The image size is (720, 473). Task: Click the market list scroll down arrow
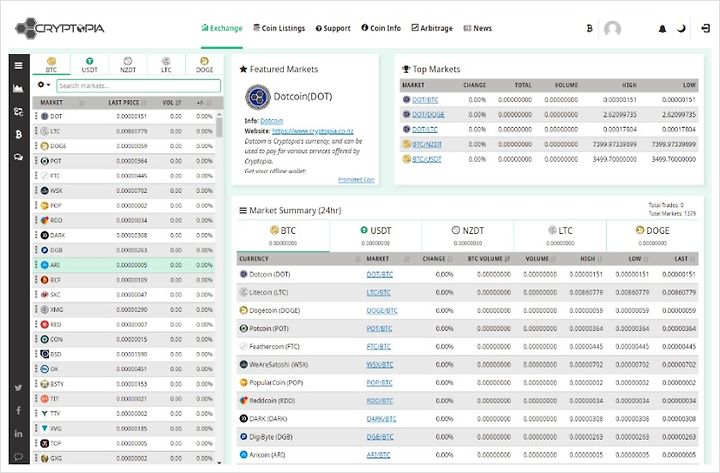219,462
